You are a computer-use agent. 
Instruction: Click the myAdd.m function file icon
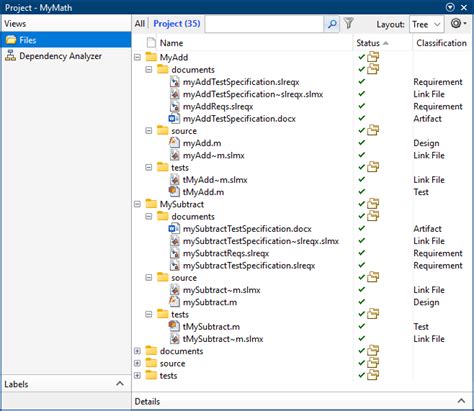[x=174, y=143]
